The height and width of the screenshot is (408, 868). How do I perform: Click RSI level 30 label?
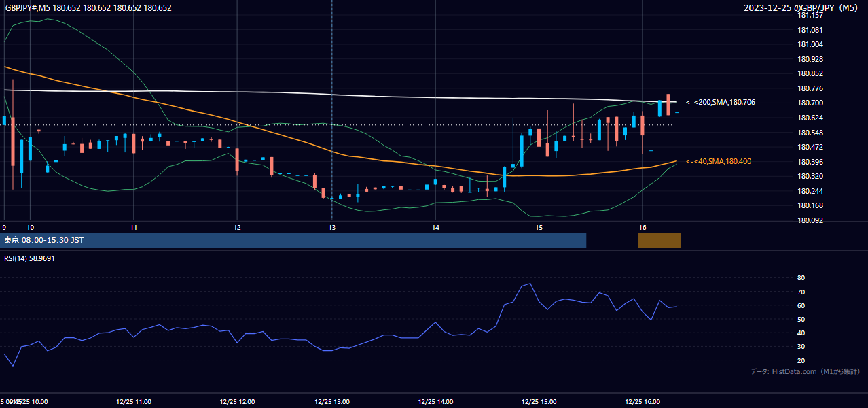coord(801,347)
